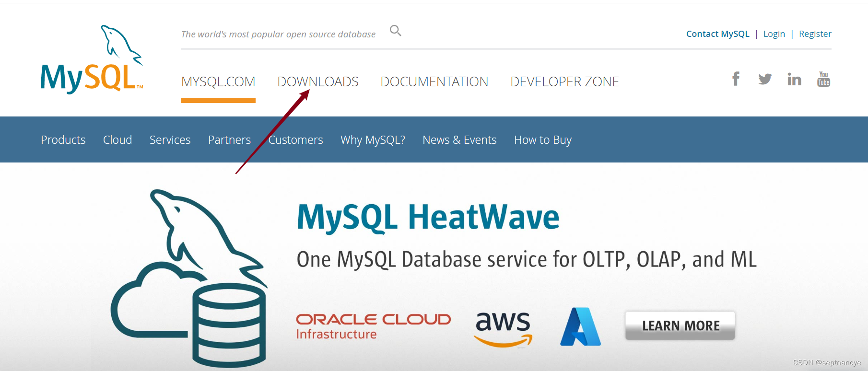Select Why MySQL? in navigation
This screenshot has width=868, height=371.
373,140
